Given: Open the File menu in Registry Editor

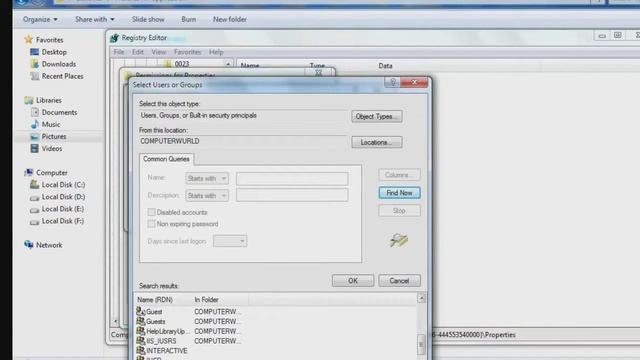Looking at the screenshot, I should (119, 52).
